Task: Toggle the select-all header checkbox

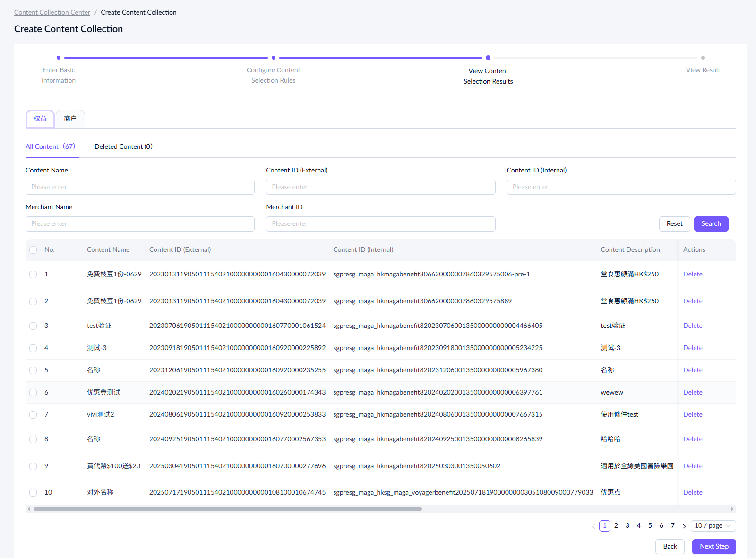Action: click(x=33, y=250)
